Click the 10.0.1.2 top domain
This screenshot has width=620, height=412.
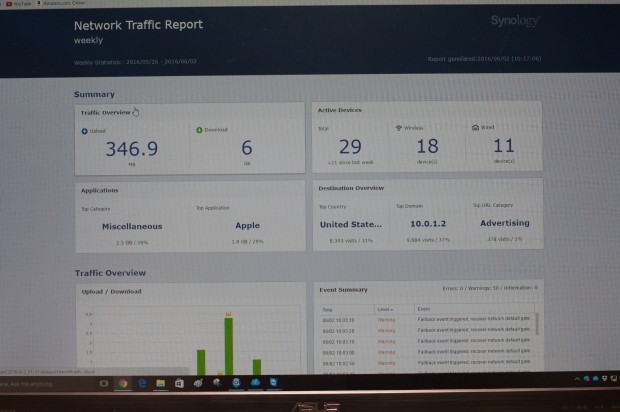point(427,225)
